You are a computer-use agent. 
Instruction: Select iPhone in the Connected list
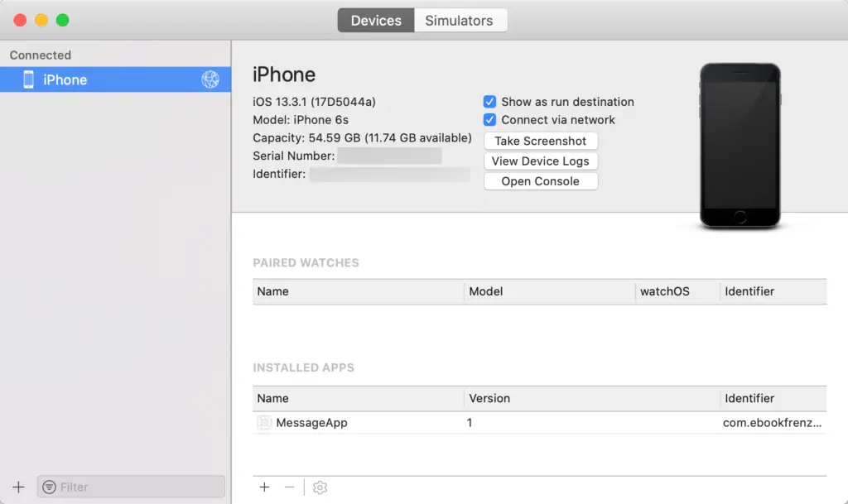coord(115,79)
